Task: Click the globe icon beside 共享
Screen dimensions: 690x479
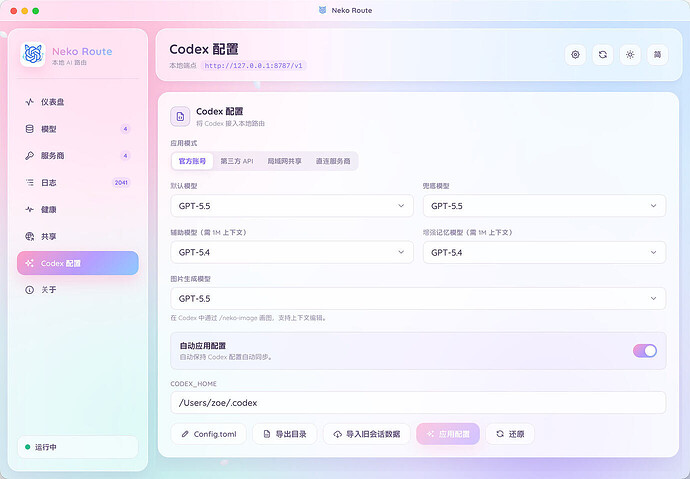Action: [29, 236]
